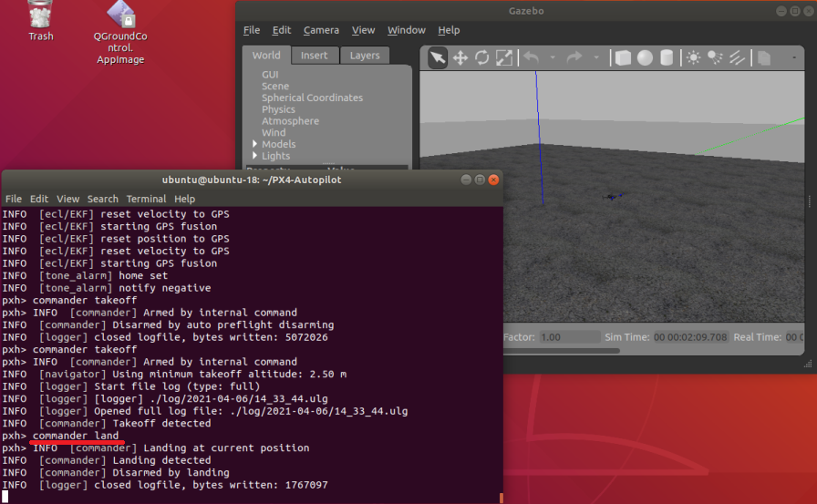Image resolution: width=817 pixels, height=504 pixels.
Task: Open the terminal View menu
Action: click(x=67, y=199)
